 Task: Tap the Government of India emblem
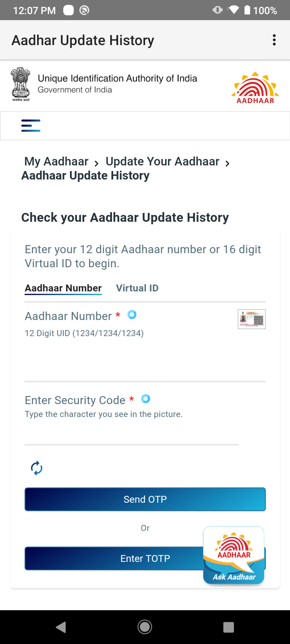20,84
